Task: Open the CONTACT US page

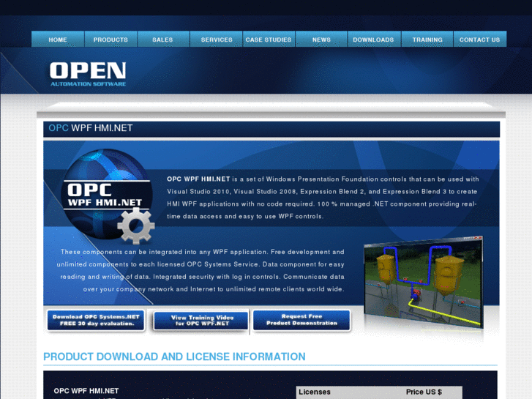Action: [480, 39]
